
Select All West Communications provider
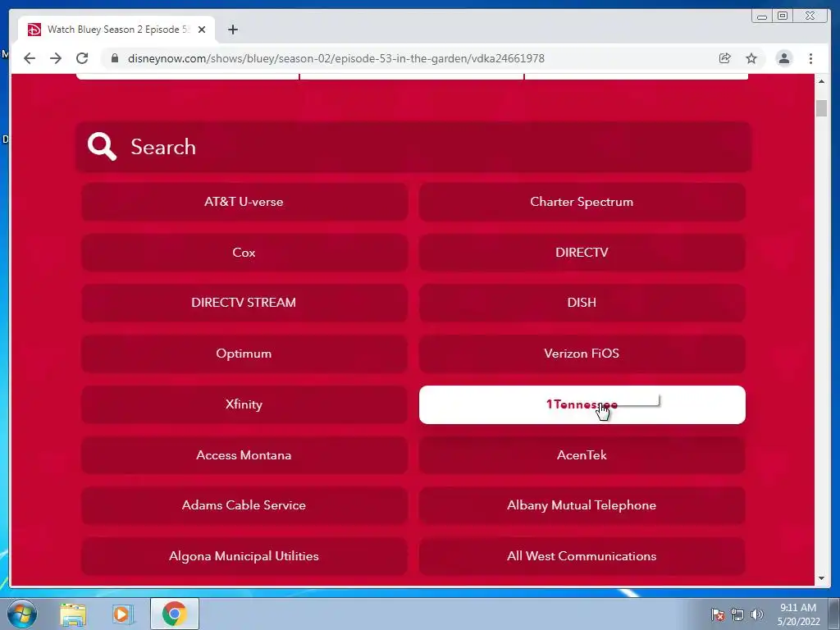(582, 556)
